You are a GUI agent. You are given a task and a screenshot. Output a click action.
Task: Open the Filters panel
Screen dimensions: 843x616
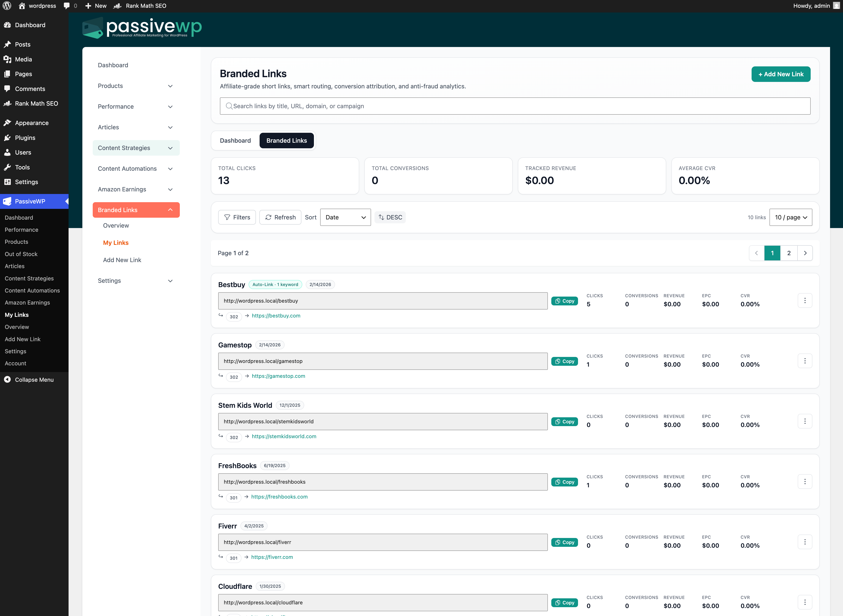pyautogui.click(x=237, y=217)
